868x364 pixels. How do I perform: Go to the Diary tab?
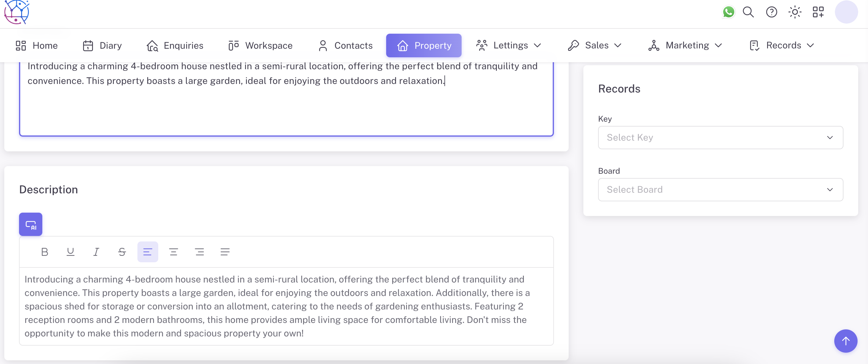(x=102, y=45)
